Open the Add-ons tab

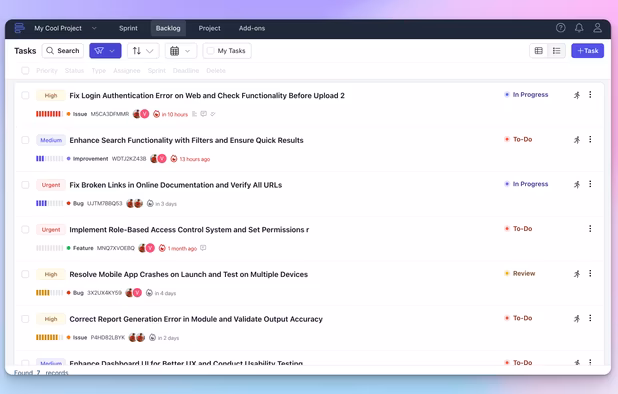251,28
